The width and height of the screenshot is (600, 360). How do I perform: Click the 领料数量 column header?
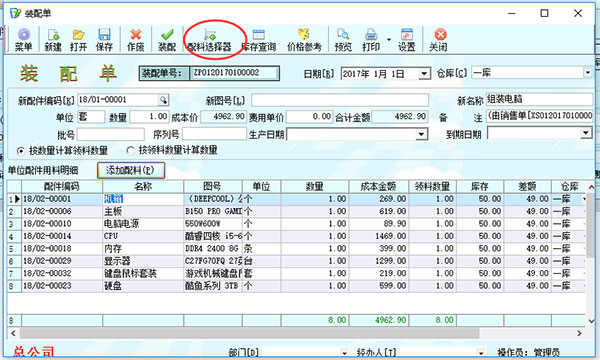(432, 187)
